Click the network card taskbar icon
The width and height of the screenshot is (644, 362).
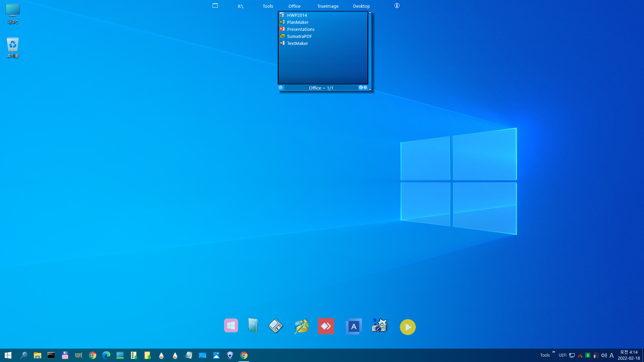(78, 355)
